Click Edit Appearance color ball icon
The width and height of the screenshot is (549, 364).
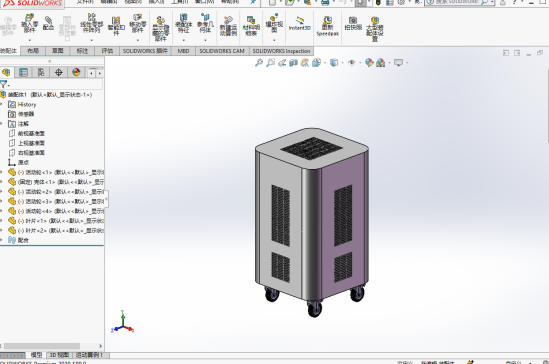[x=369, y=63]
